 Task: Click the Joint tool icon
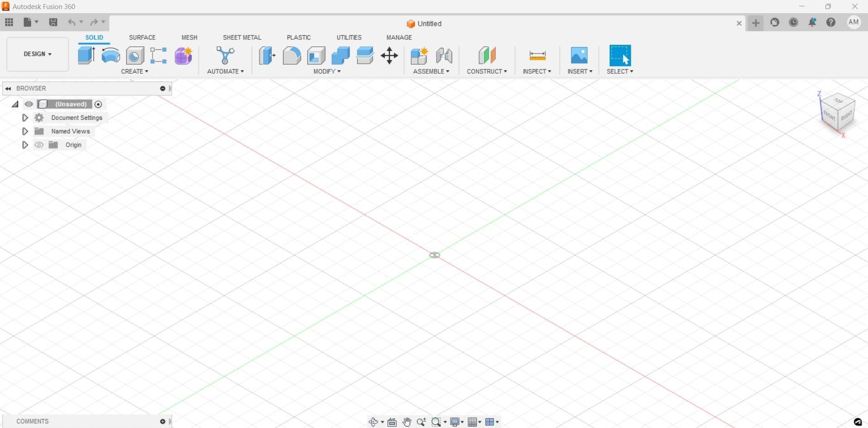[x=444, y=56]
